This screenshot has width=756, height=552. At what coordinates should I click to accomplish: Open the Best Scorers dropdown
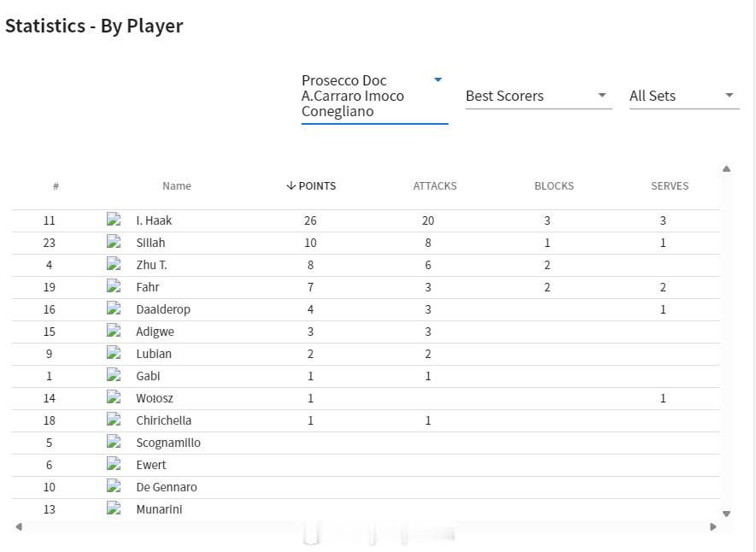point(538,96)
